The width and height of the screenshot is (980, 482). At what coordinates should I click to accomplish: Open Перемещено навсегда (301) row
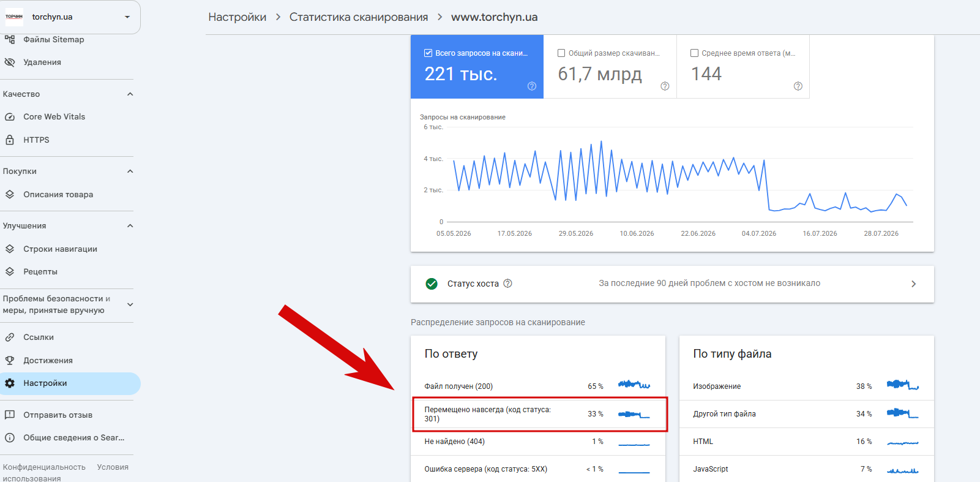[x=538, y=414]
